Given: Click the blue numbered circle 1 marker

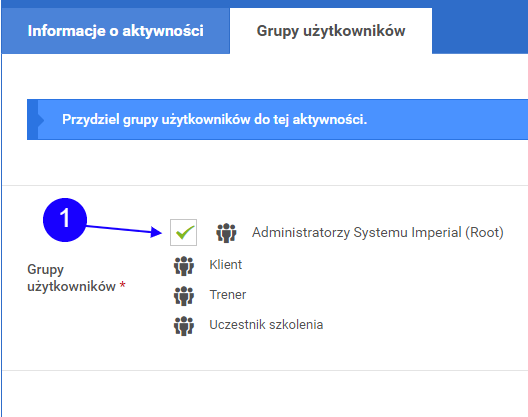Looking at the screenshot, I should pyautogui.click(x=65, y=220).
